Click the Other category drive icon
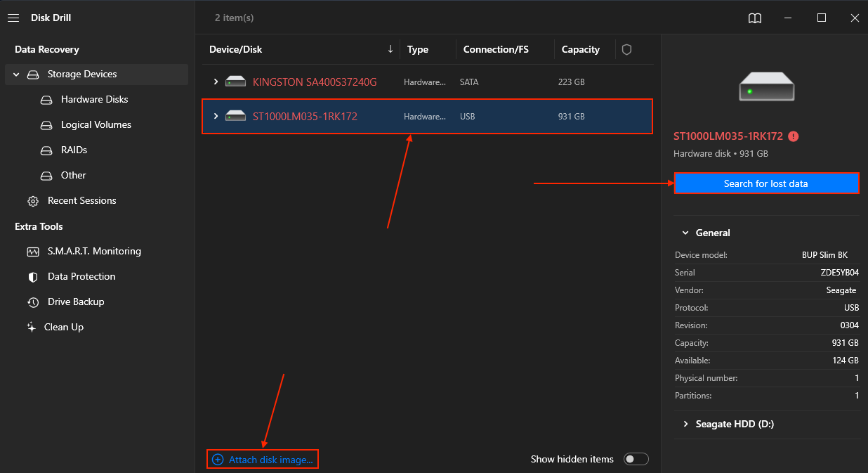This screenshot has height=473, width=868. [x=46, y=176]
